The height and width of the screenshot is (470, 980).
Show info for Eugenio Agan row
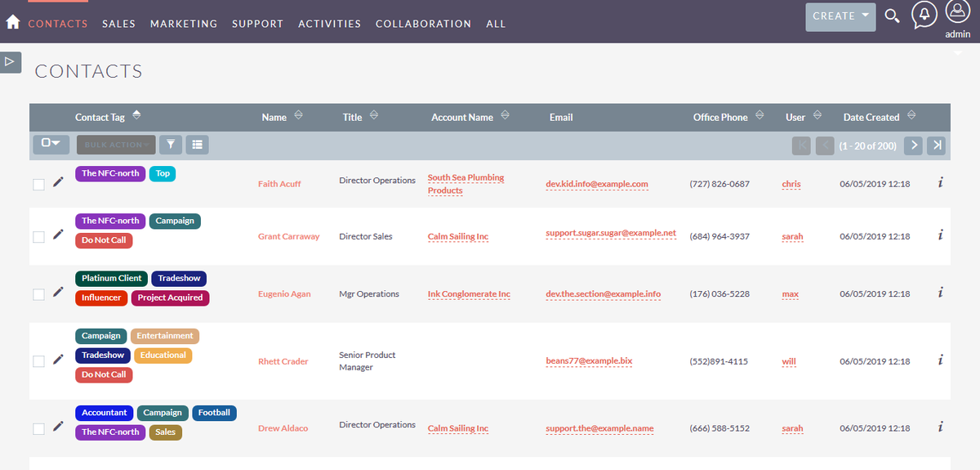click(x=940, y=293)
